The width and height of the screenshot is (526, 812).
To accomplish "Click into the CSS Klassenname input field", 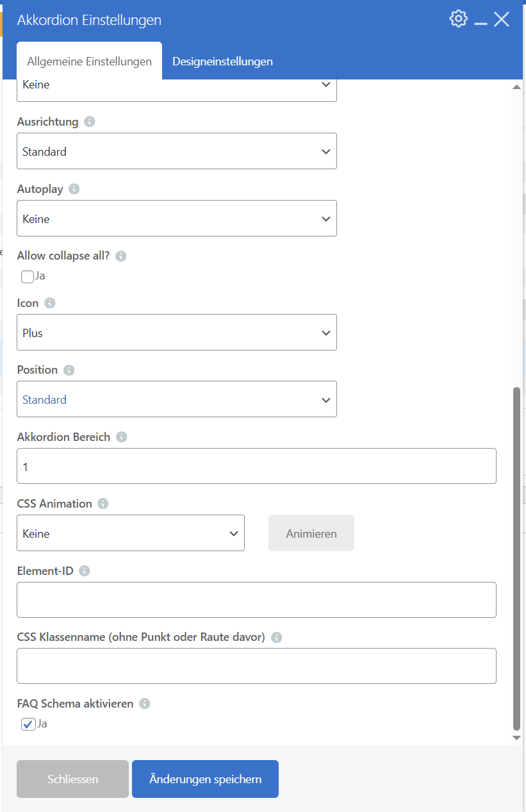I will coord(256,666).
